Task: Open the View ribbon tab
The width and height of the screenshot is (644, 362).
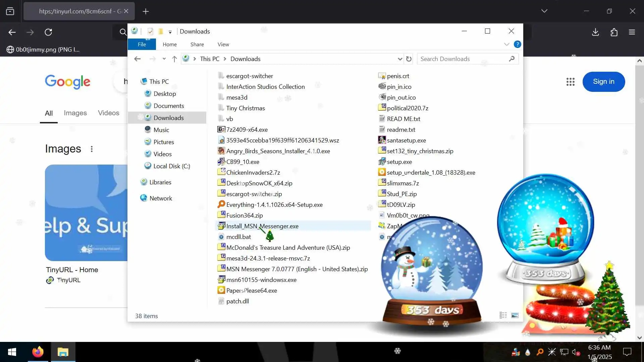Action: click(223, 44)
